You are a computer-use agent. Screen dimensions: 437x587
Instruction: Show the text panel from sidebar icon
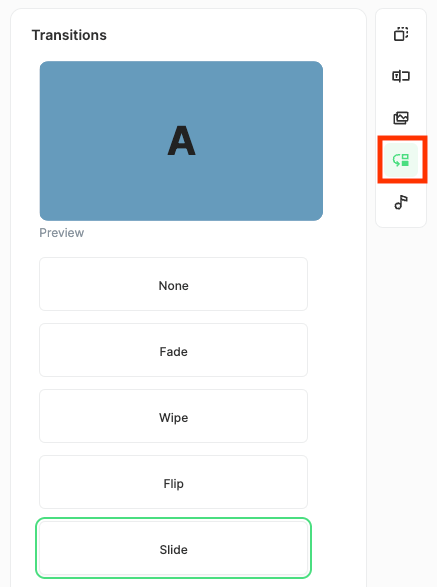tap(401, 76)
